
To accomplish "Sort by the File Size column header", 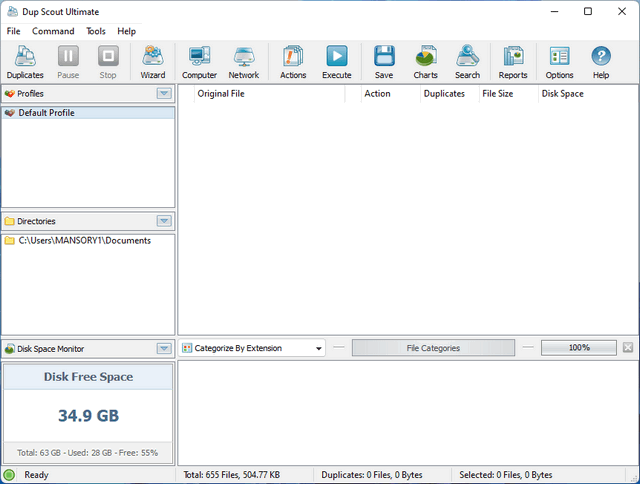I will click(x=497, y=94).
